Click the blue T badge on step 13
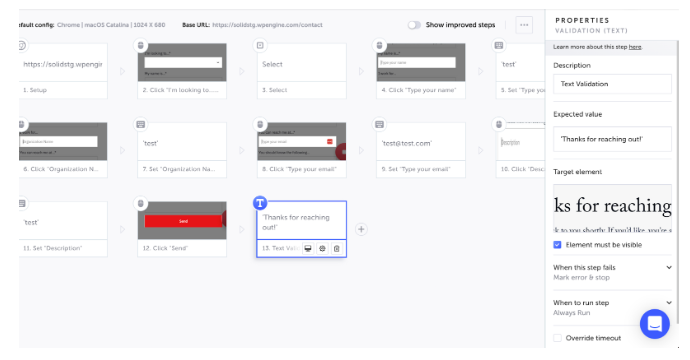Screen dimensions: 690x360 coord(260,203)
